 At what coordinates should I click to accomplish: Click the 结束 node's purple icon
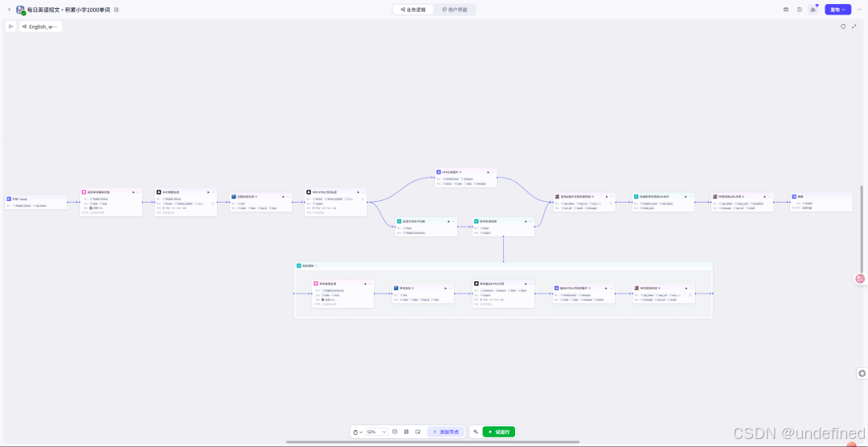(794, 196)
